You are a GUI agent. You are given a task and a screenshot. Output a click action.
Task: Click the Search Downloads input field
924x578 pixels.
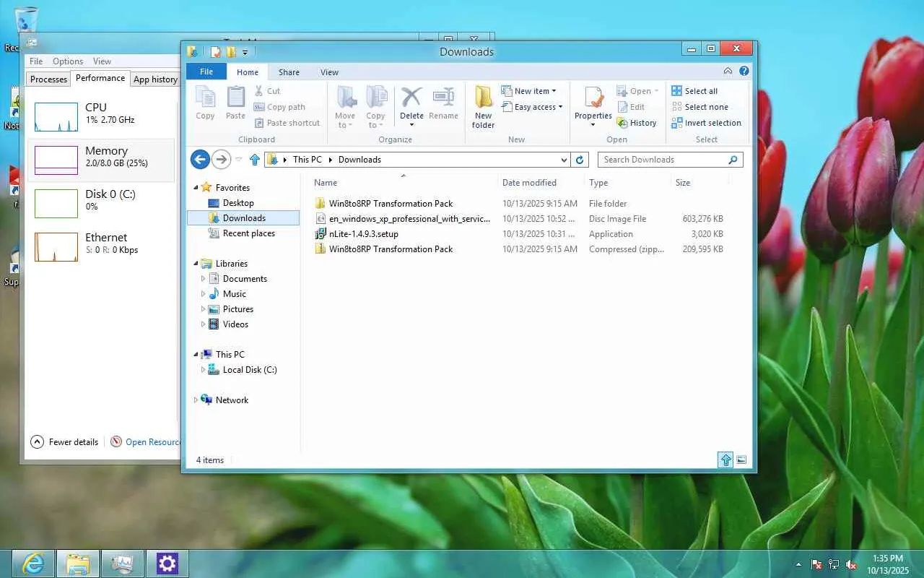670,160
